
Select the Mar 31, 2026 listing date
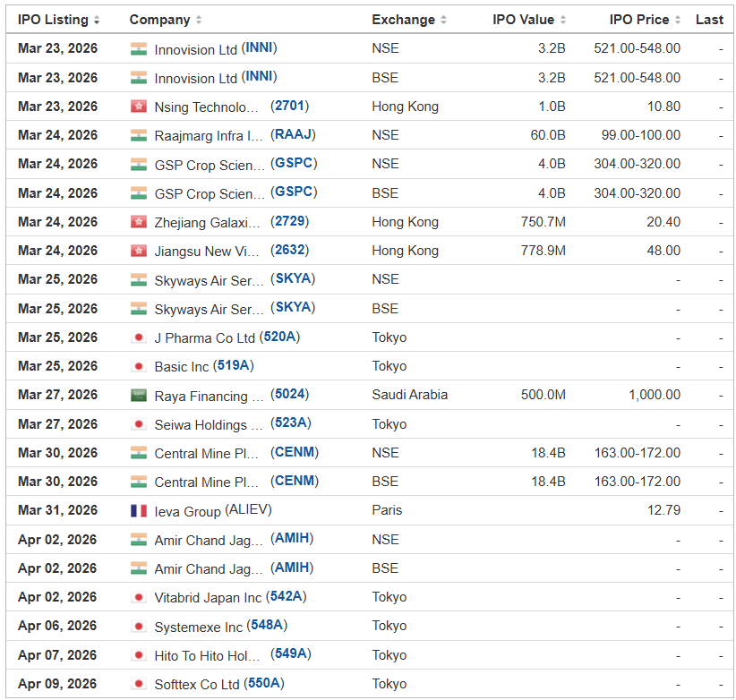pyautogui.click(x=57, y=510)
